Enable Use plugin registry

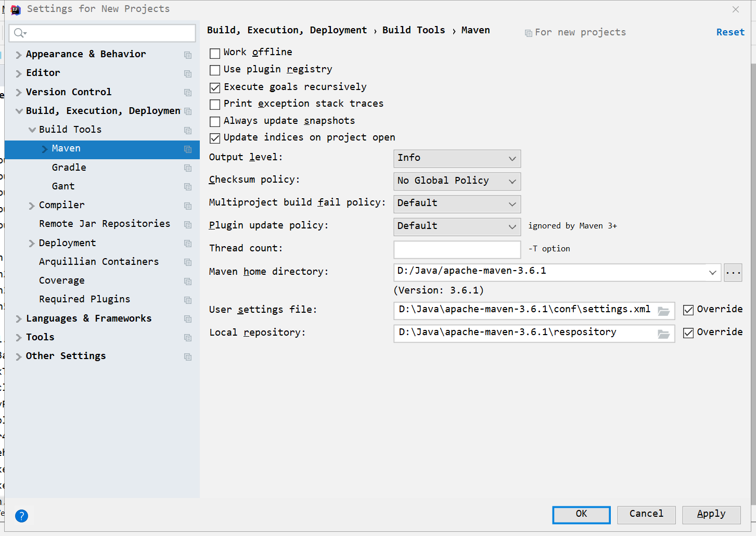point(215,70)
